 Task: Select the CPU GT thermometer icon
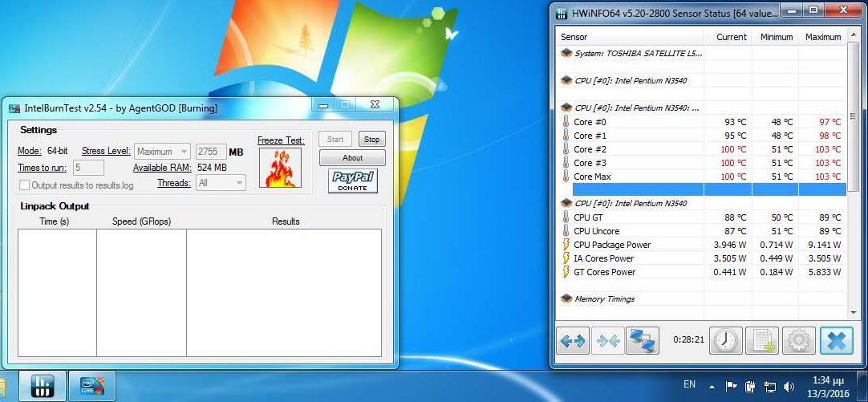point(566,217)
